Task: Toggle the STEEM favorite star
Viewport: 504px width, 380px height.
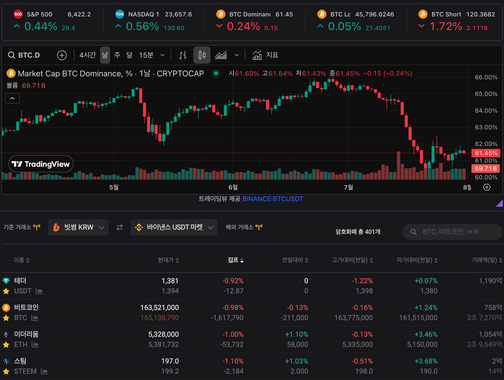Action: [6, 371]
